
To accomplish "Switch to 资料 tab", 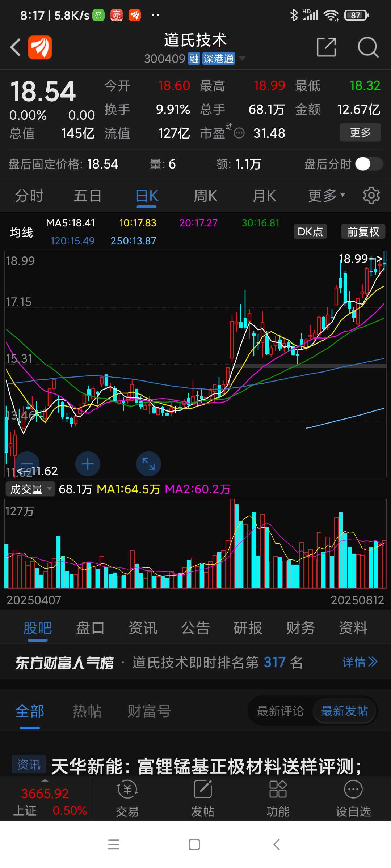I will (353, 628).
